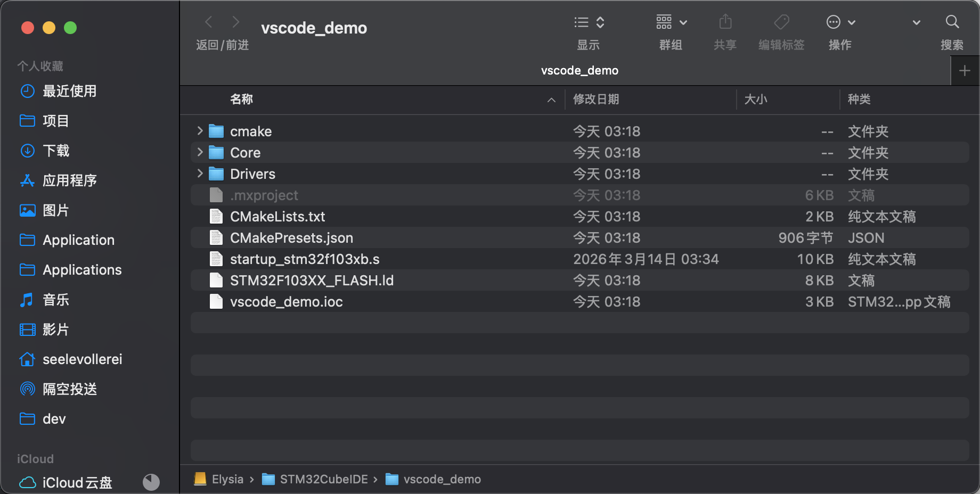The image size is (980, 494).
Task: Open the Group by dropdown
Action: pyautogui.click(x=671, y=22)
